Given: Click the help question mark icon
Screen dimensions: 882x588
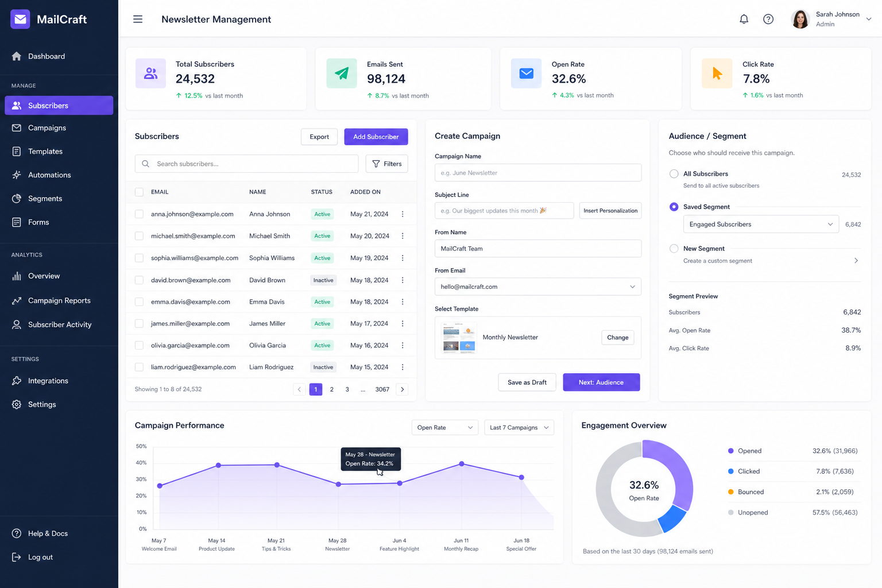Looking at the screenshot, I should click(x=768, y=19).
